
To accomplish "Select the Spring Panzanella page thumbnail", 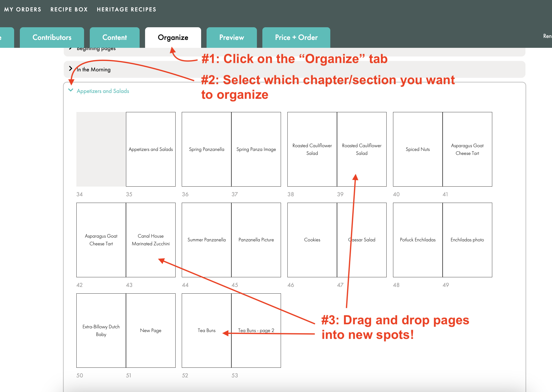I will tap(206, 149).
